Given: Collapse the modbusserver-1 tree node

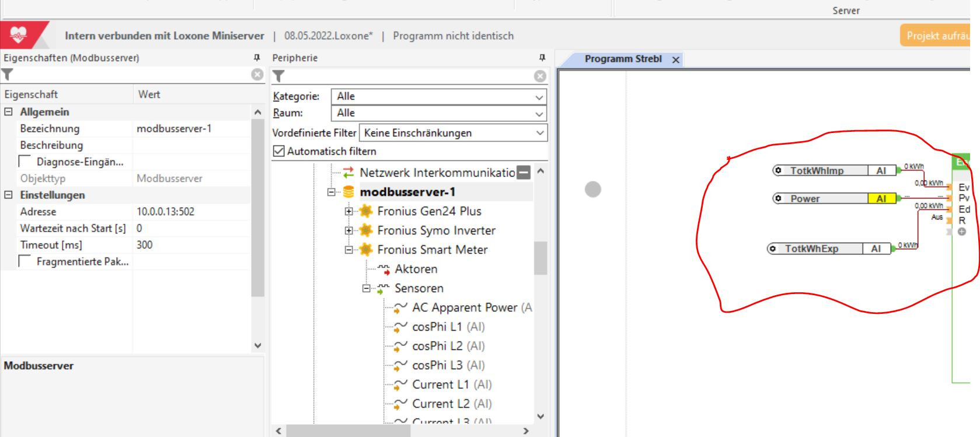Looking at the screenshot, I should pyautogui.click(x=332, y=192).
